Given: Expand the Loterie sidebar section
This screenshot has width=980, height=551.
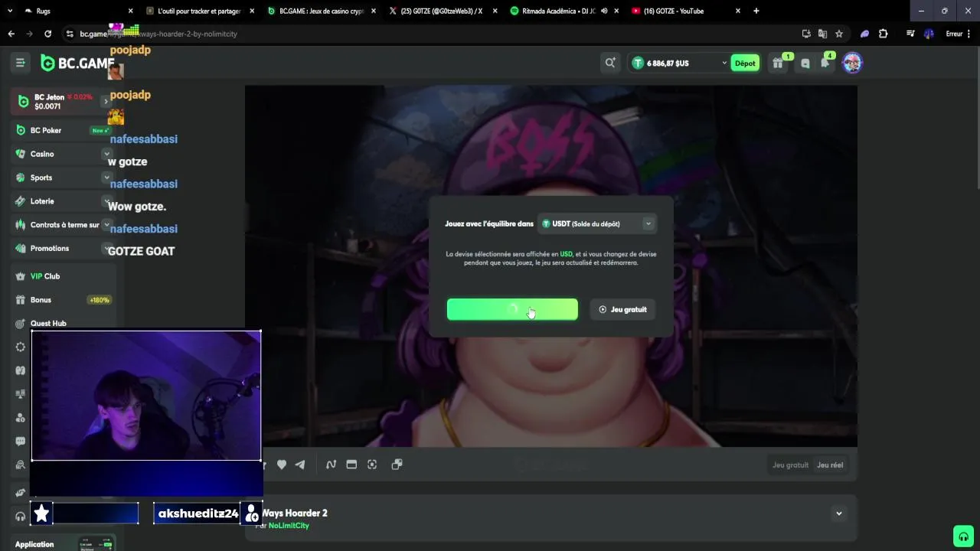Looking at the screenshot, I should tap(106, 201).
